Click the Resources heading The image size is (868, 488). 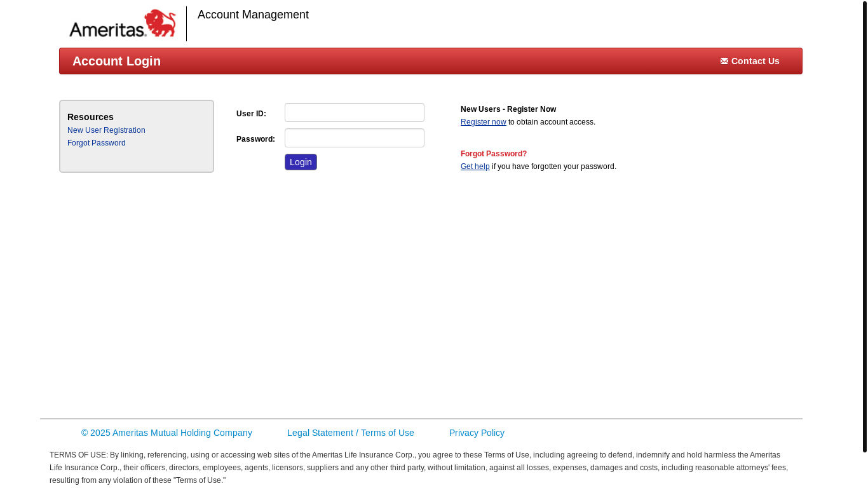point(90,117)
